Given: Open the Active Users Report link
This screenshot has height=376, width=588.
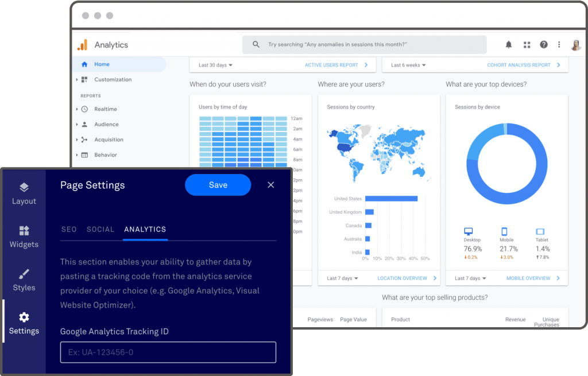Looking at the screenshot, I should click(x=331, y=65).
